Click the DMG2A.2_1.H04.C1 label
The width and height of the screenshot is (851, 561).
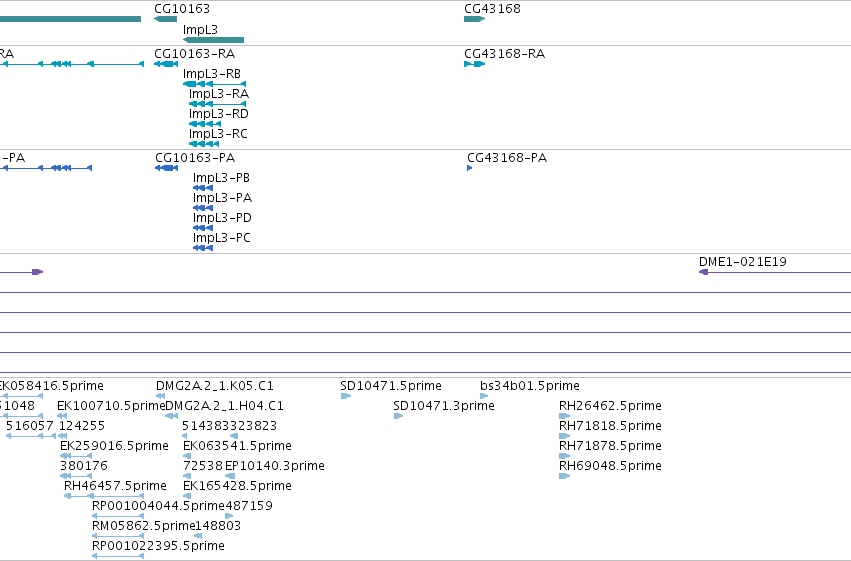tap(224, 406)
